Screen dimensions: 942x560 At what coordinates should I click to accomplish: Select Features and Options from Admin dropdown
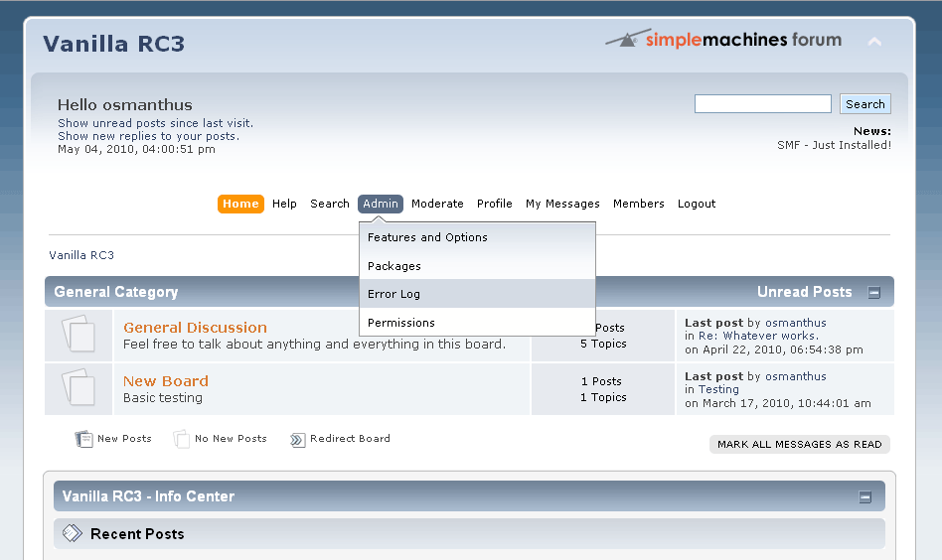(477, 237)
